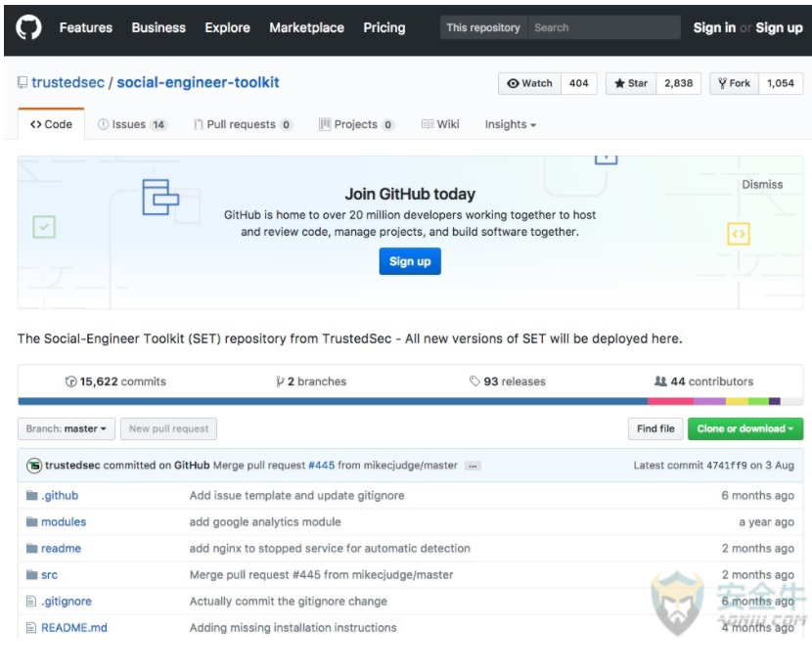Click the trustedsec committer avatar icon
Image resolution: width=812 pixels, height=671 pixels.
pos(34,466)
